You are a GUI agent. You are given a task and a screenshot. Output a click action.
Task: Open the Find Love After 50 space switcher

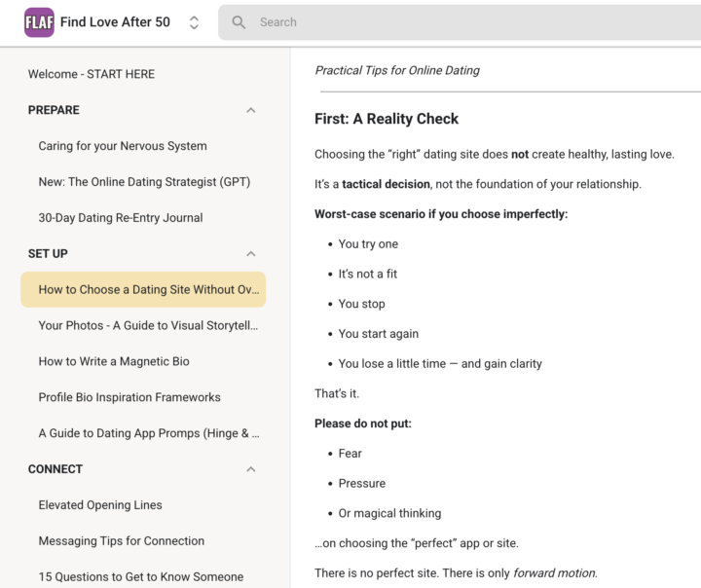click(194, 22)
